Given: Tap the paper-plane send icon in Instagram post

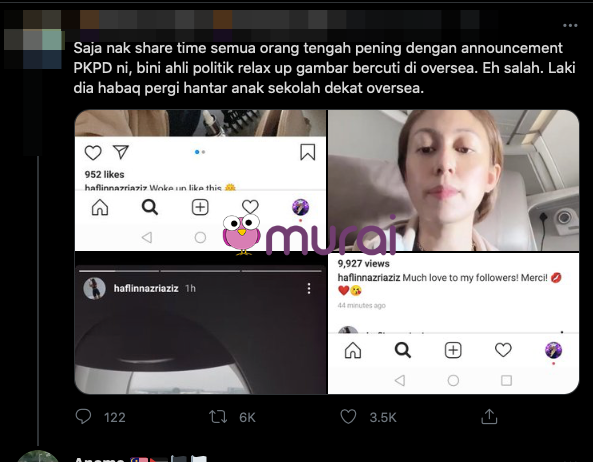Looking at the screenshot, I should (x=121, y=152).
